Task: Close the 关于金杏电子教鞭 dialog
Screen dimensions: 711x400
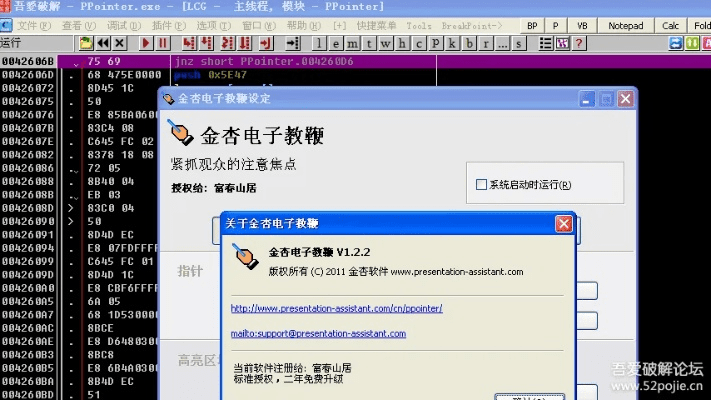Action: (x=564, y=224)
